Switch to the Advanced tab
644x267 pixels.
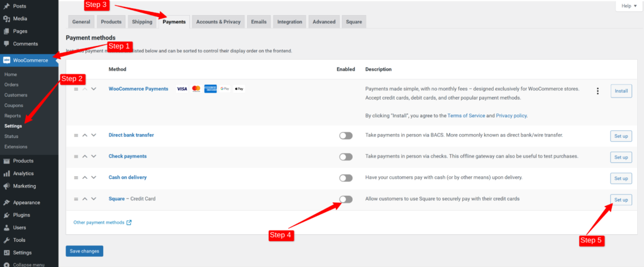tap(324, 22)
